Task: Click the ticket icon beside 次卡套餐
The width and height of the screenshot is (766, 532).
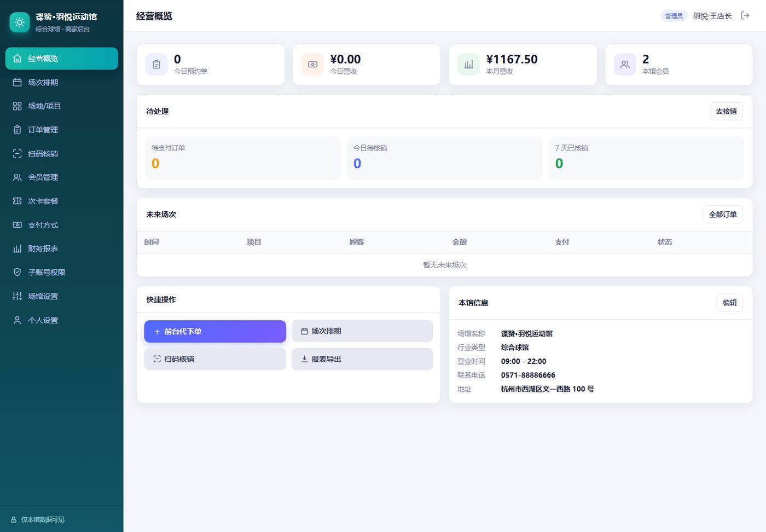Action: click(18, 201)
